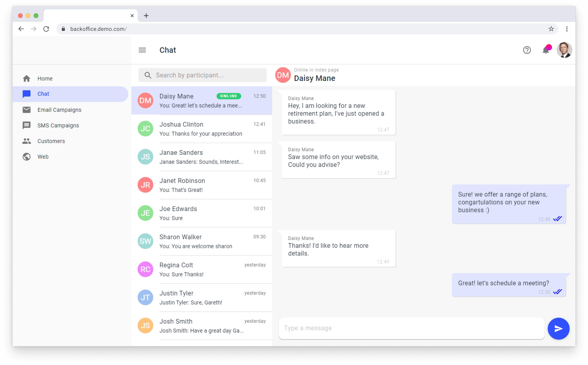The width and height of the screenshot is (588, 365).
Task: Click the 'Online in index page' status text
Action: tap(316, 70)
